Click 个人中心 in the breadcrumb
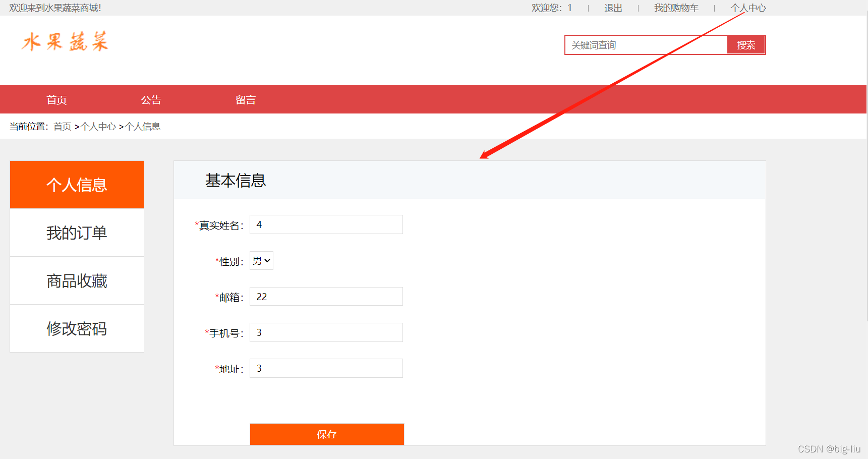The image size is (868, 459). point(98,127)
